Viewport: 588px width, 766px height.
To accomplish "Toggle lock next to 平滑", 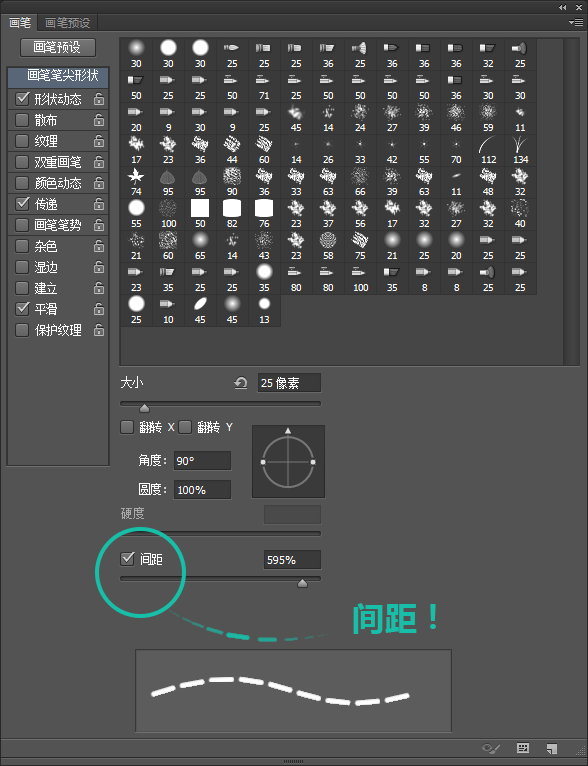I will pyautogui.click(x=99, y=309).
